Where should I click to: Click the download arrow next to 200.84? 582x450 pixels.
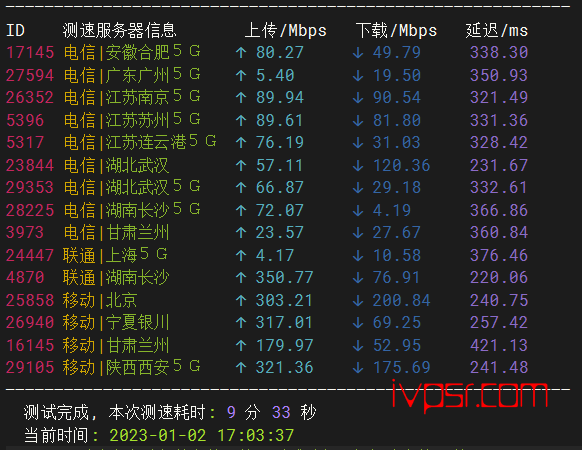click(358, 300)
